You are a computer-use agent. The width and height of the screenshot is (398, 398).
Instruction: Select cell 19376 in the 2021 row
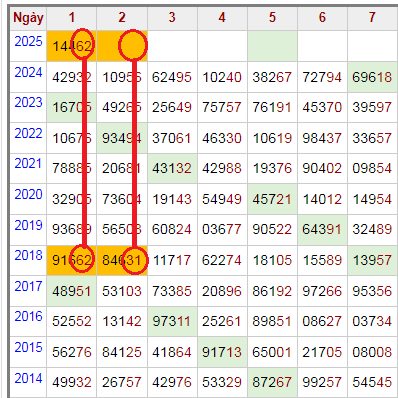click(272, 168)
